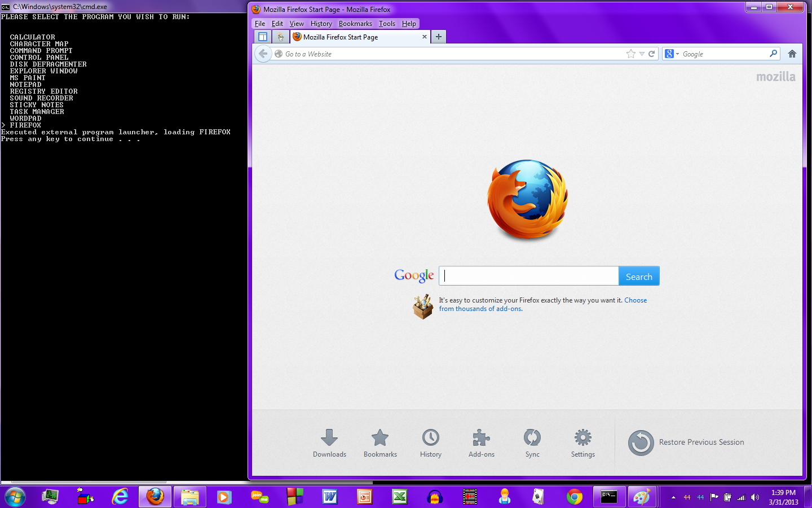This screenshot has height=508, width=812.
Task: Click 'REGISTRY EDITOR' in the cmd window list
Action: (44, 91)
